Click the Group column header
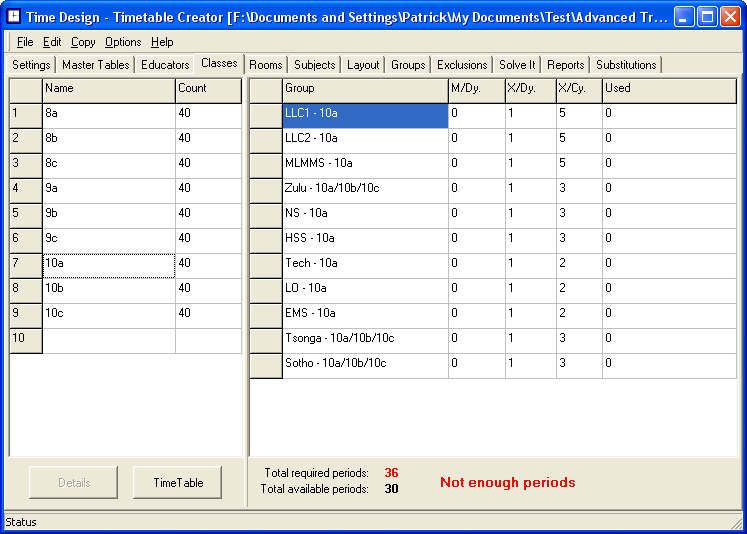 pos(365,89)
